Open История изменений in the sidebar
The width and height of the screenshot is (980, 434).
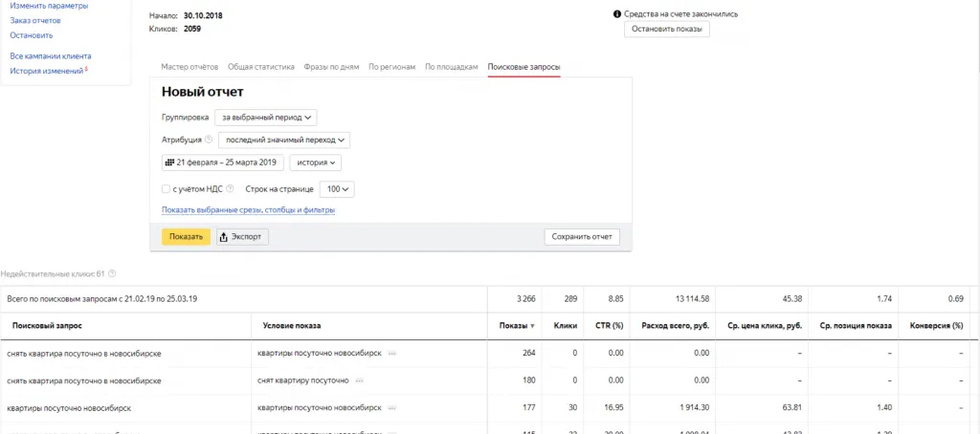[x=47, y=71]
